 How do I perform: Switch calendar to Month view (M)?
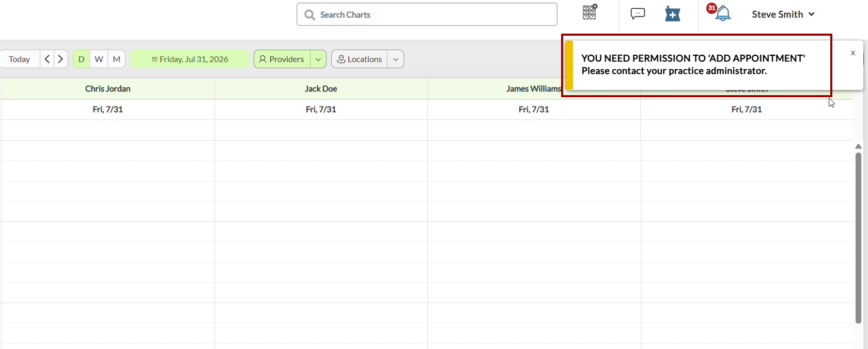pos(117,59)
